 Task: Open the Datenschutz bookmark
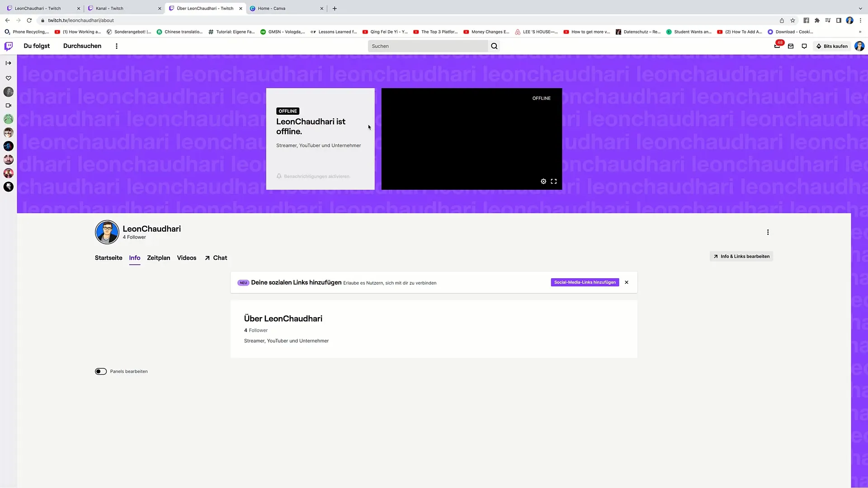pyautogui.click(x=638, y=32)
